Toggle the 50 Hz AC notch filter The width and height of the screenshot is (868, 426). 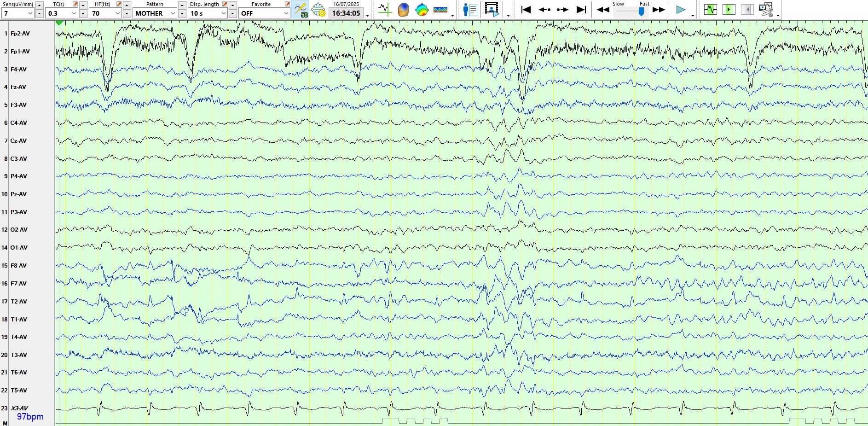coord(301,9)
